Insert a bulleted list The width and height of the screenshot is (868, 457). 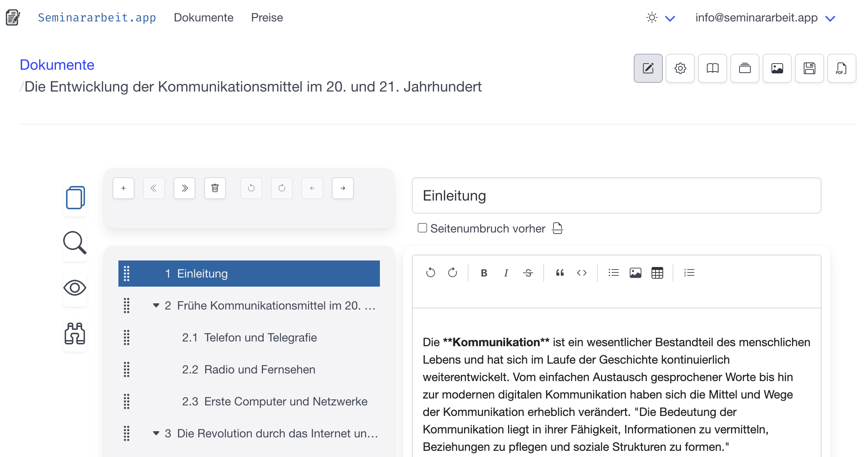614,273
